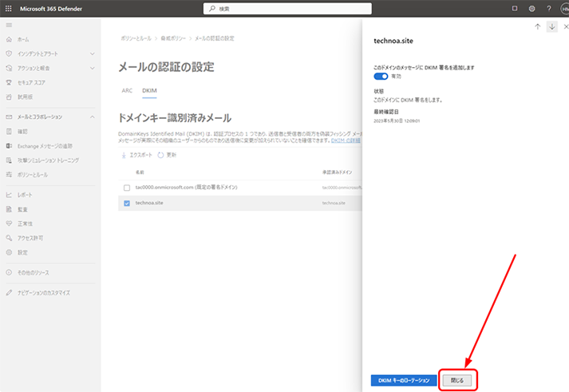Switch to the ARC tab
The height and width of the screenshot is (392, 569).
click(127, 91)
